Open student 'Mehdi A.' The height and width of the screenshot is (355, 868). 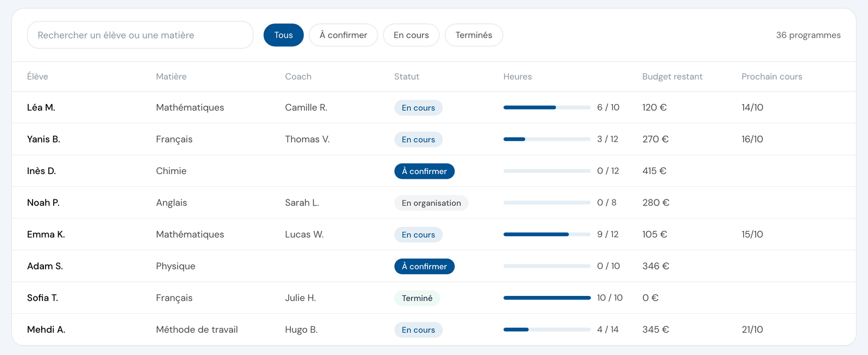pyautogui.click(x=46, y=330)
